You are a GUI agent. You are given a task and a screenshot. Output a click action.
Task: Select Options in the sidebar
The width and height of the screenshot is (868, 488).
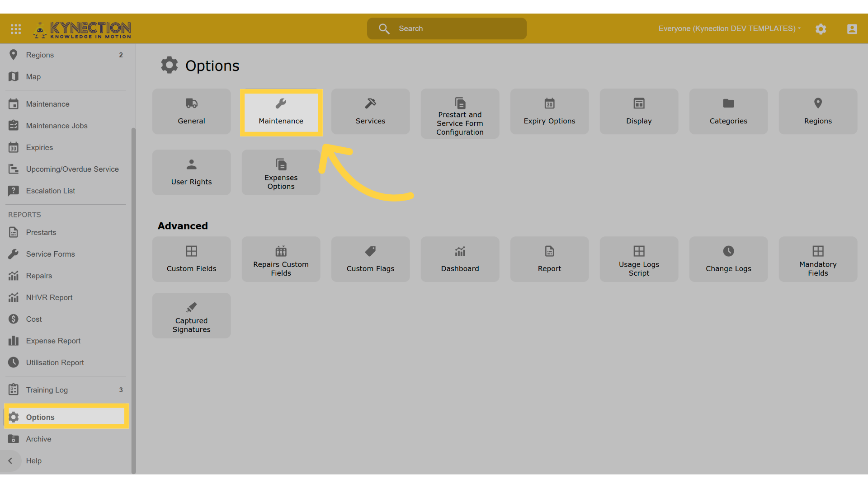point(40,417)
